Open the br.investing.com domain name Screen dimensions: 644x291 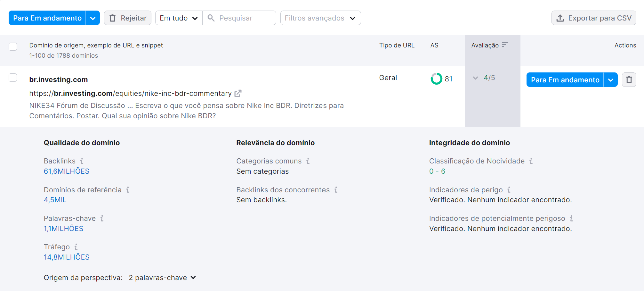[x=59, y=79]
